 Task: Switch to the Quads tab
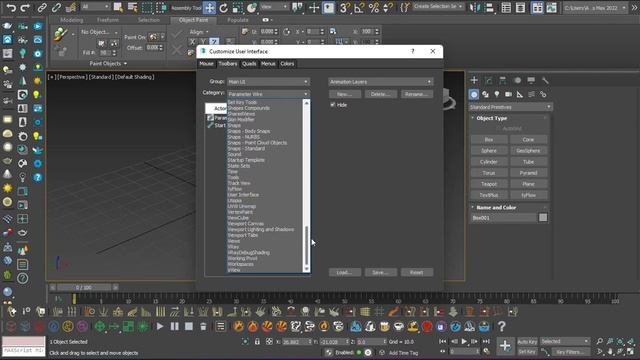(249, 64)
